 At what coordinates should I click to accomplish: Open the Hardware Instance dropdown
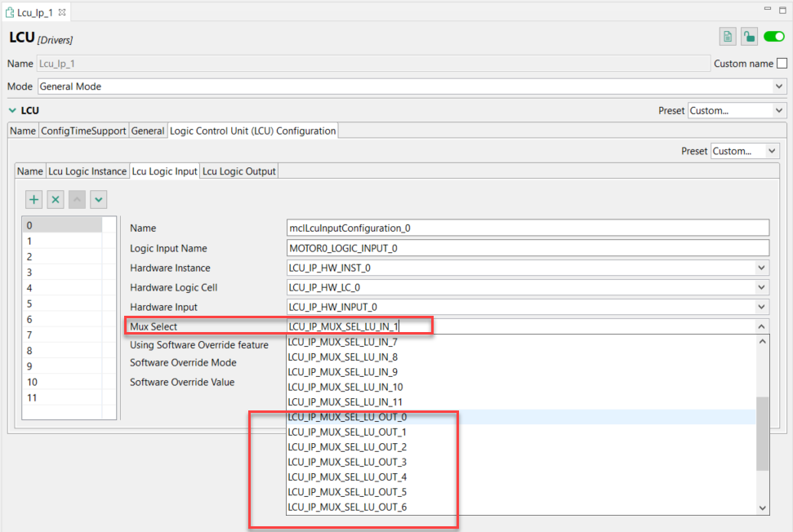[760, 267]
